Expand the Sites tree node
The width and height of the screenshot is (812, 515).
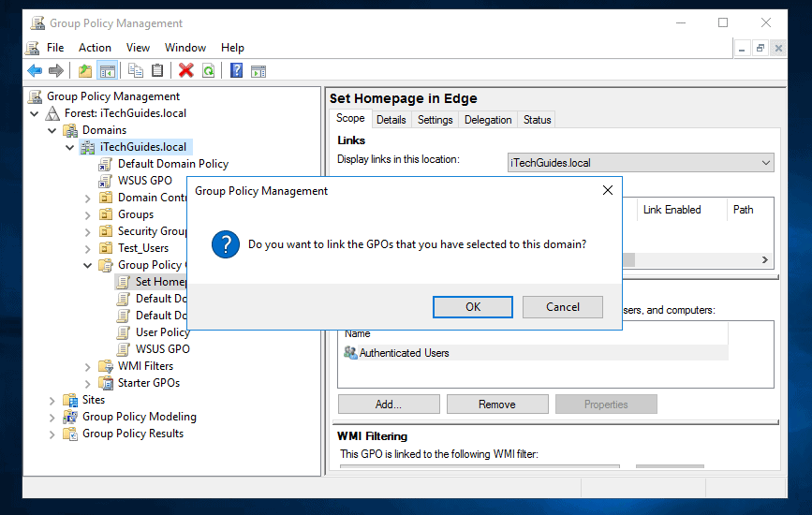[x=52, y=401]
